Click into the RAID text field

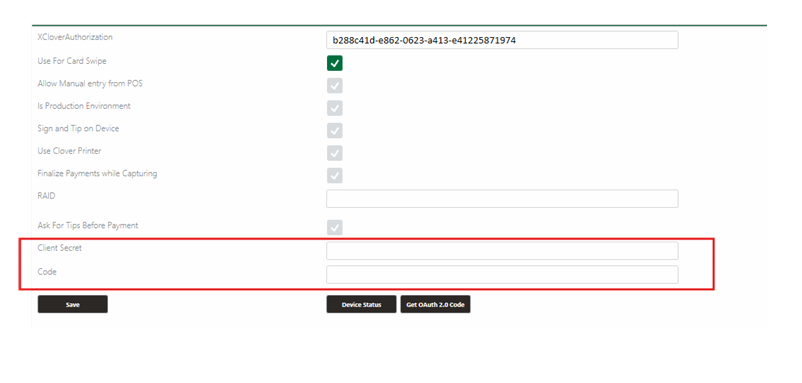click(502, 199)
